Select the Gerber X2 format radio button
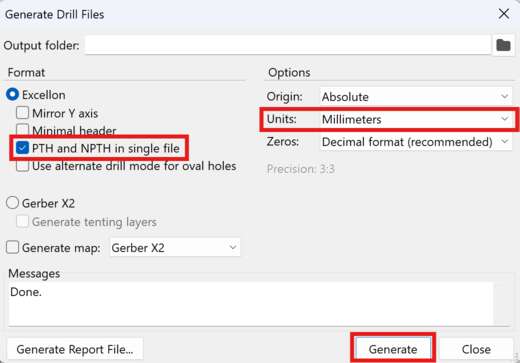 pyautogui.click(x=12, y=203)
